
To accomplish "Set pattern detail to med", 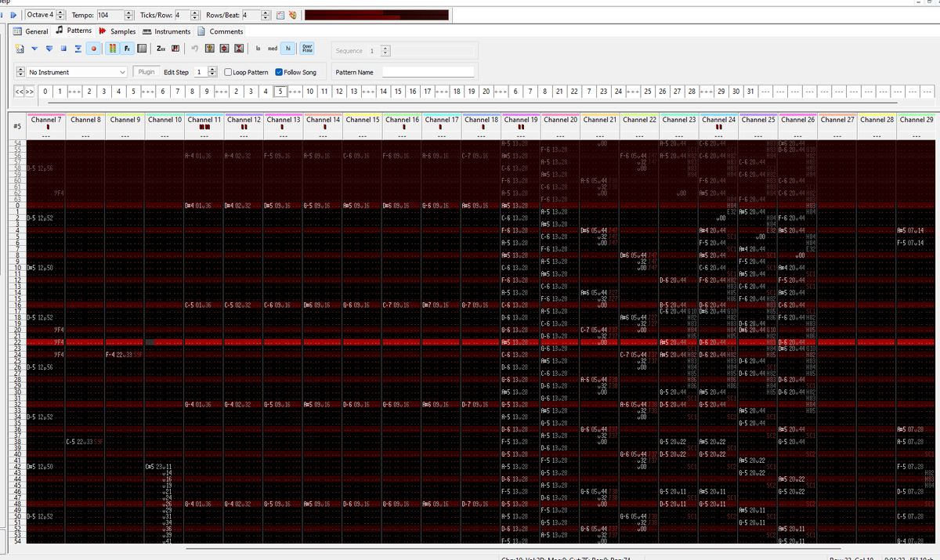I will pyautogui.click(x=273, y=49).
